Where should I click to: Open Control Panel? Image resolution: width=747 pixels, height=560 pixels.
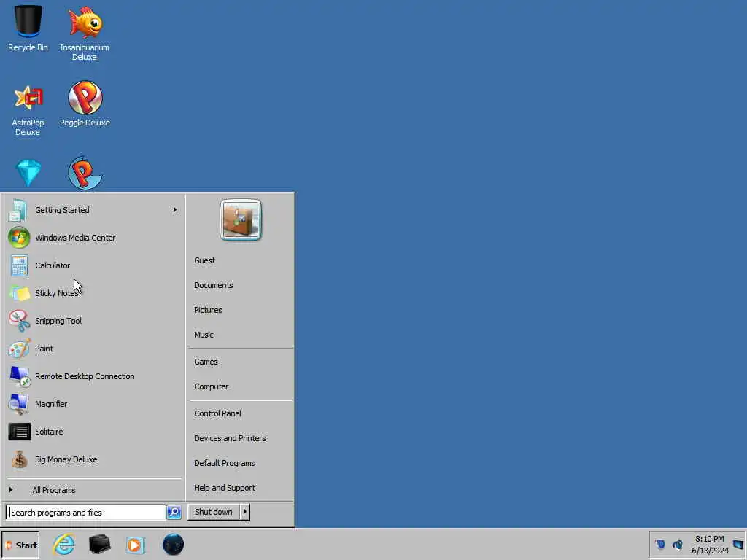coord(217,413)
